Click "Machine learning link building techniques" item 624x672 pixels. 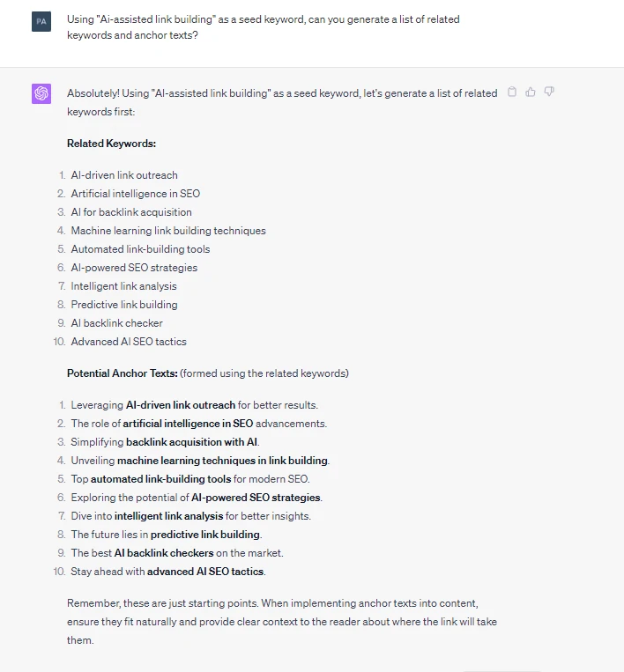pos(168,231)
